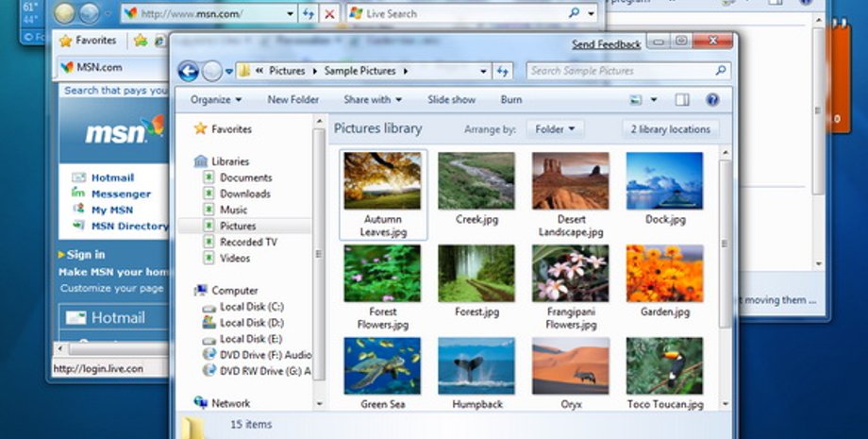
Task: Click the Favorites star in Internet Explorer
Action: coord(65,41)
